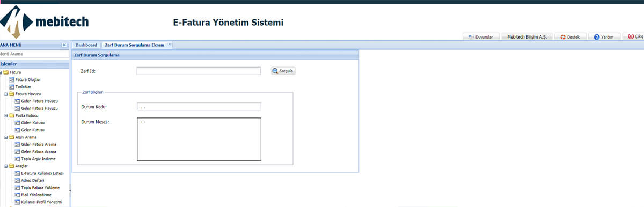Click the Çıkış power icon

click(631, 36)
